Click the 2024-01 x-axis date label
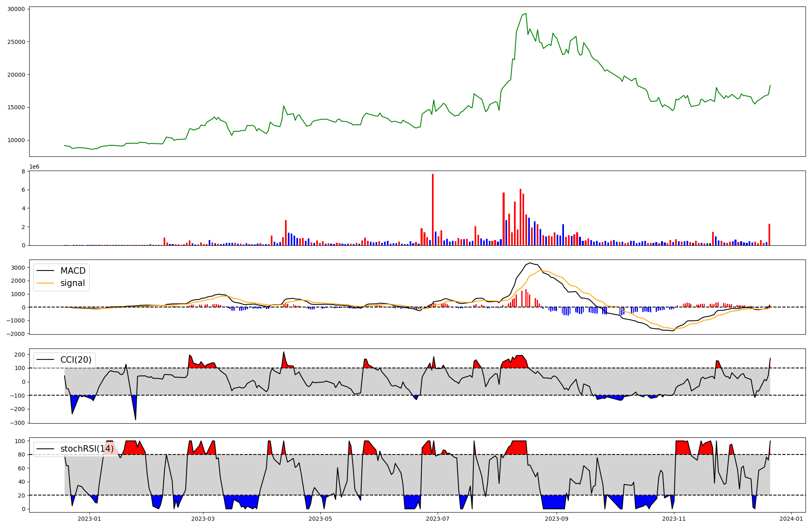This screenshot has height=528, width=812. pyautogui.click(x=791, y=519)
